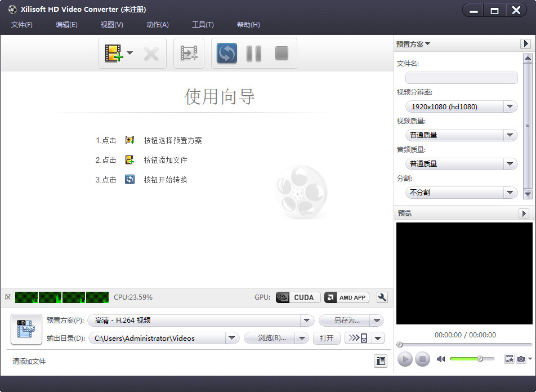Expand the 视频分辨率 1920x1080 dropdown
Screen dimensions: 536x392
point(510,106)
